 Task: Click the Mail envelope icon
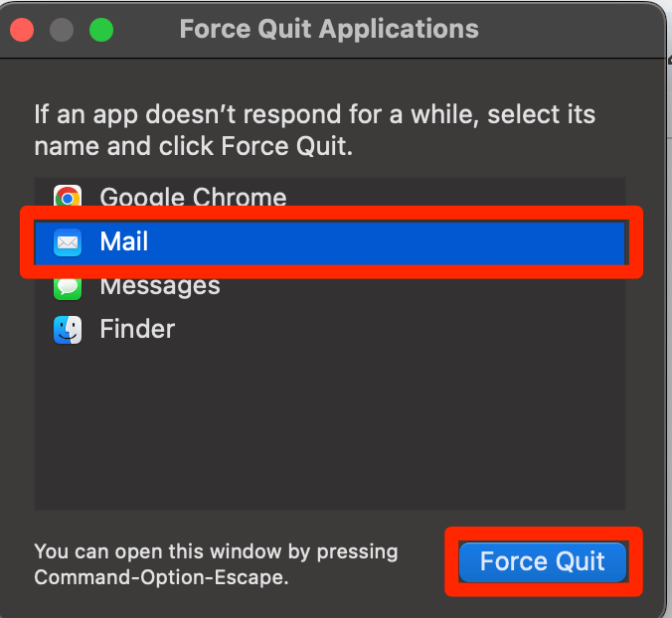[x=68, y=241]
